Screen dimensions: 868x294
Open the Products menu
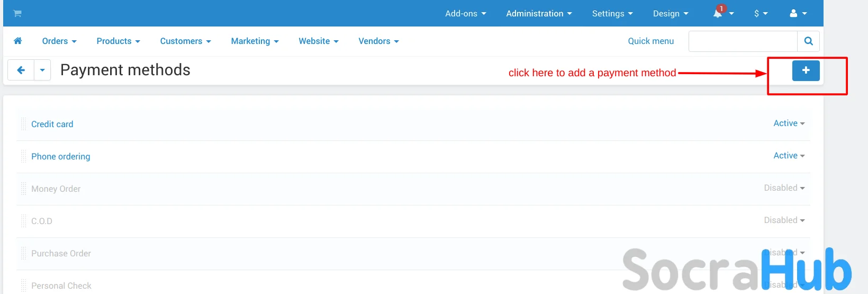(118, 41)
